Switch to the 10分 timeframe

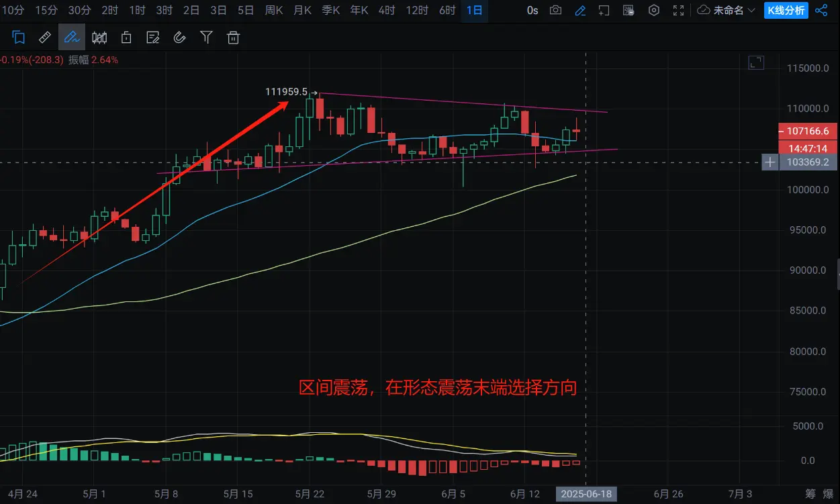click(13, 10)
